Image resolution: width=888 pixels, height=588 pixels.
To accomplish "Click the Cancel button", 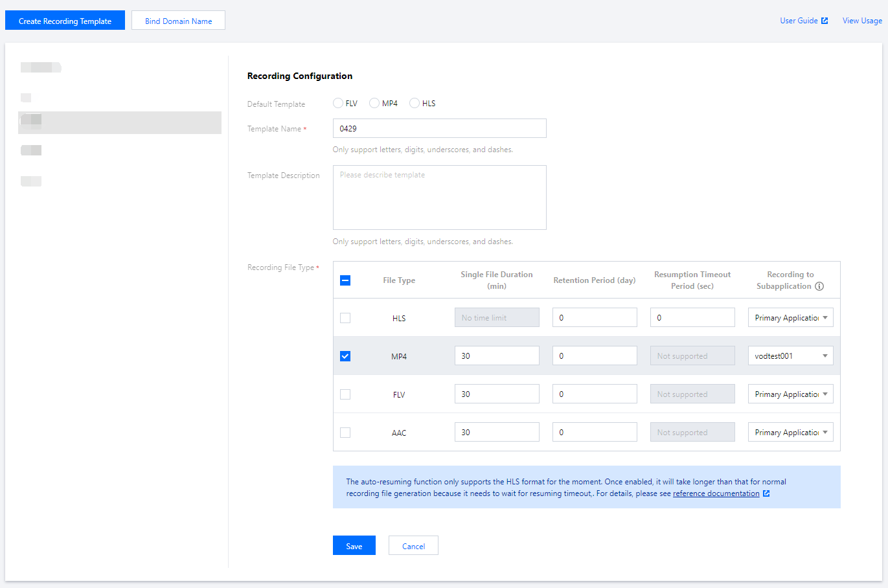I will 413,545.
